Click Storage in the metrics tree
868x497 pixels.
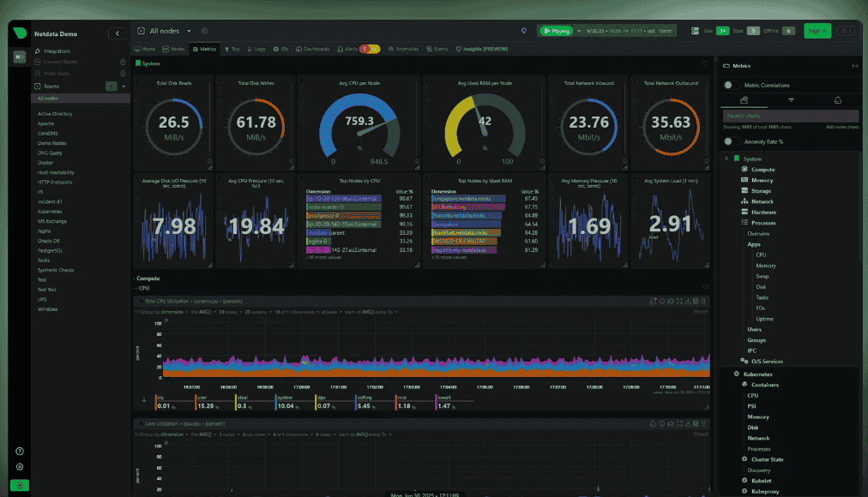[761, 191]
